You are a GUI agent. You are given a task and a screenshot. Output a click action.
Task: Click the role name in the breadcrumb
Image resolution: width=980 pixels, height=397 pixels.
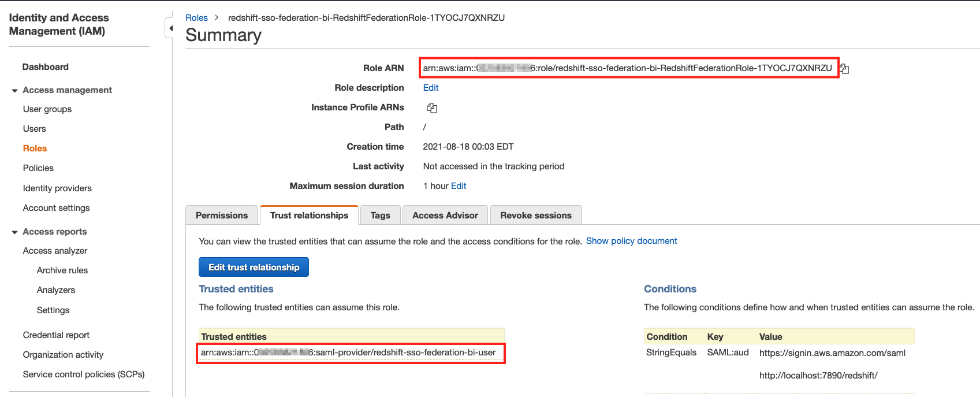coord(366,18)
